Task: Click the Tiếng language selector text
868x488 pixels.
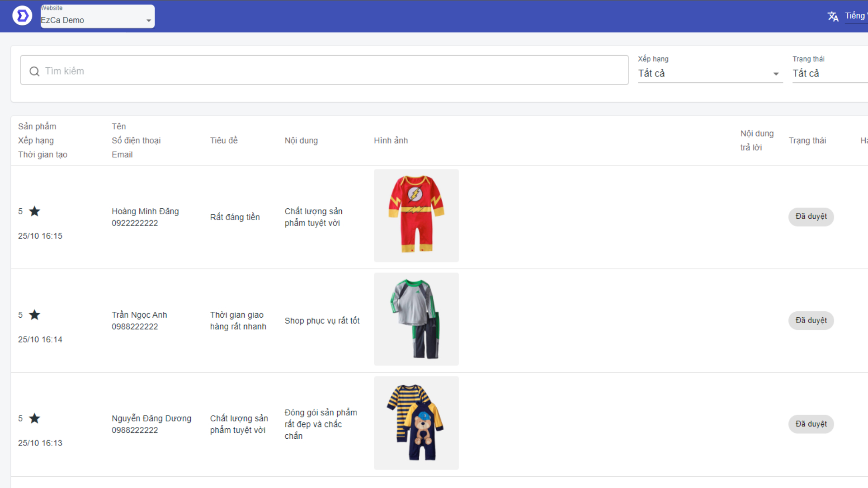Action: point(855,16)
